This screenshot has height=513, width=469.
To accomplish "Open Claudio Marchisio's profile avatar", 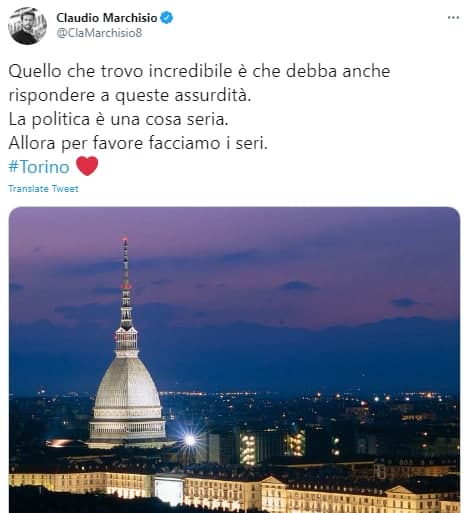I will pos(27,26).
